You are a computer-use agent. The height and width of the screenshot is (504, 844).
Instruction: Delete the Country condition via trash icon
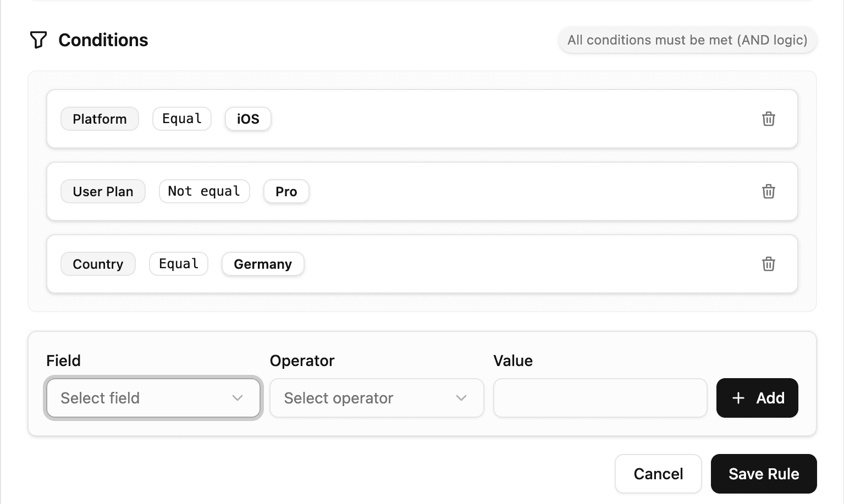pos(769,264)
